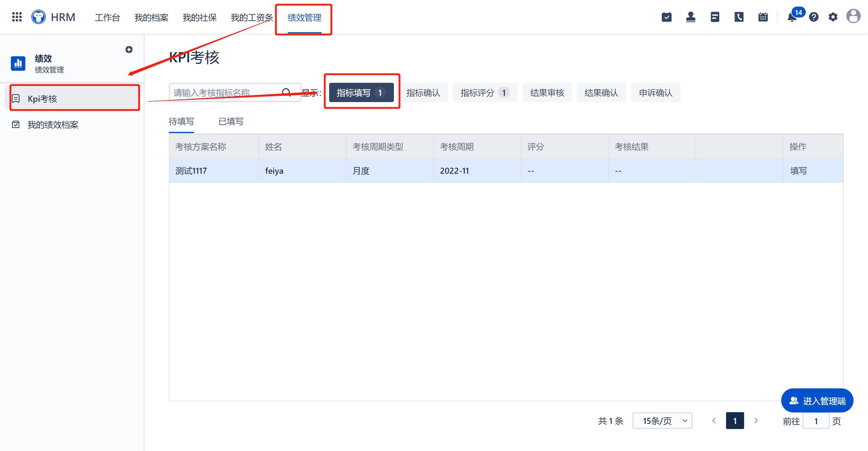Open notifications bell with 14 badge

pyautogui.click(x=793, y=17)
